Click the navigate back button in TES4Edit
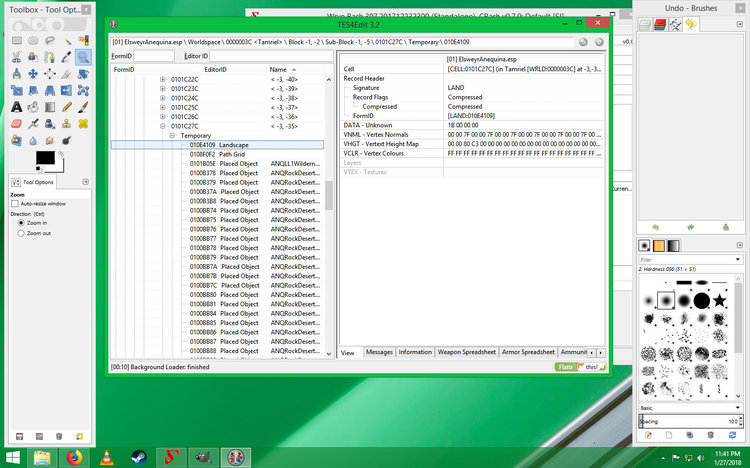The image size is (750, 468). (583, 42)
